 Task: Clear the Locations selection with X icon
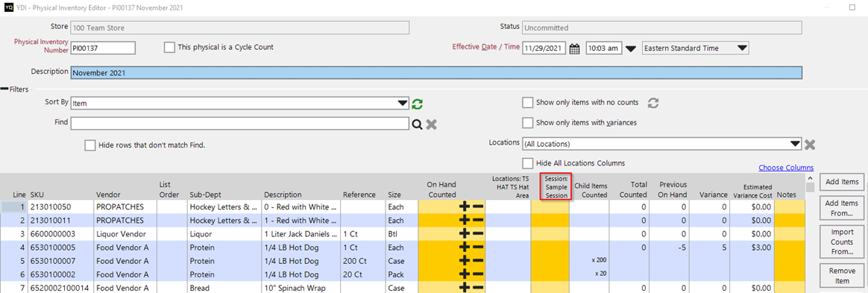[x=809, y=145]
